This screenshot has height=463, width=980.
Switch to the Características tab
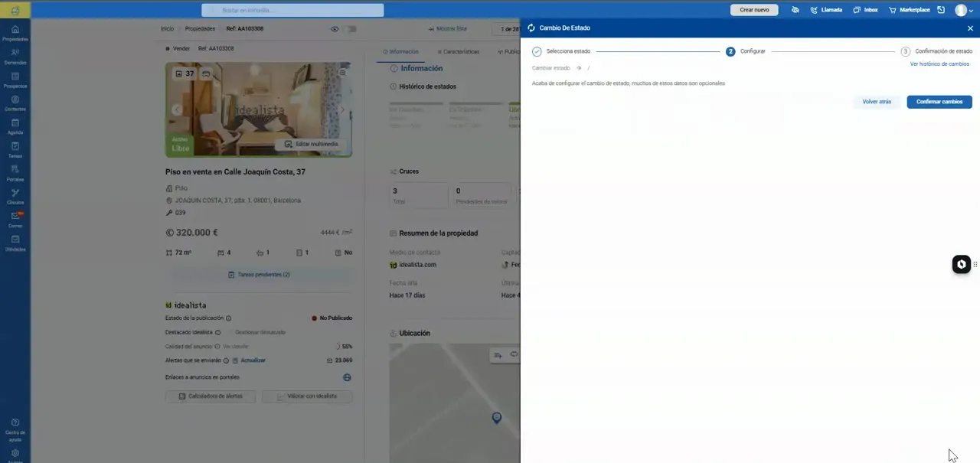click(458, 51)
